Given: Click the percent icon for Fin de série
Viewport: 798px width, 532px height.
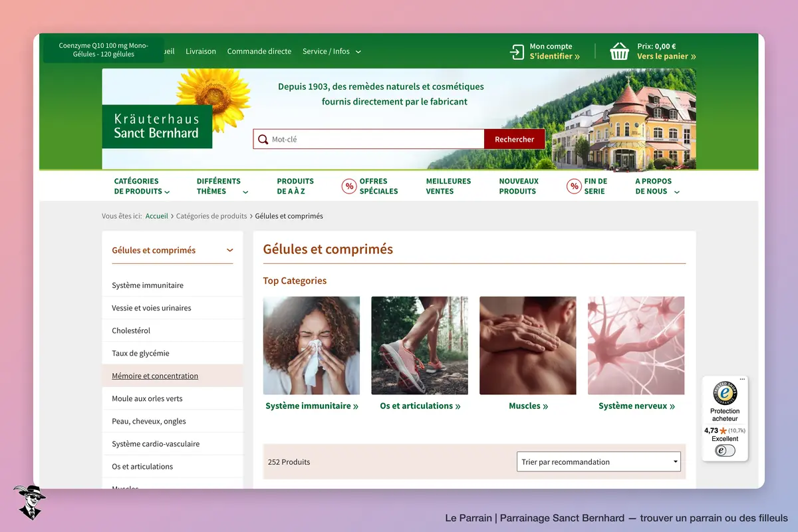Looking at the screenshot, I should tap(574, 186).
